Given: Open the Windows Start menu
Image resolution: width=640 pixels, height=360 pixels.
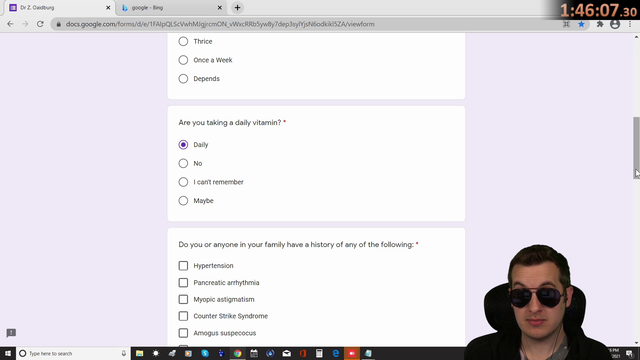Looking at the screenshot, I should pos(8,353).
